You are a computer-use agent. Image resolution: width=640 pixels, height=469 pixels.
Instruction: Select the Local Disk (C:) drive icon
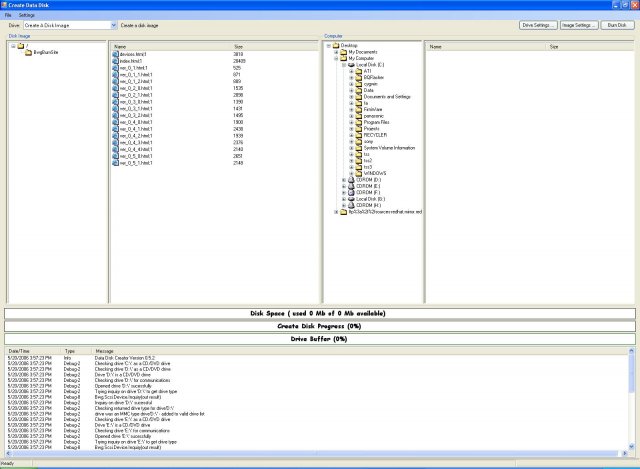(352, 65)
